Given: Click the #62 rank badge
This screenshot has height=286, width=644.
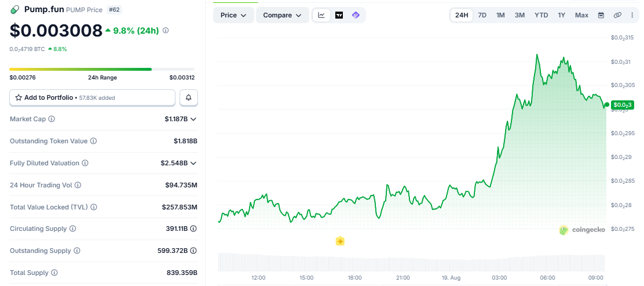Looking at the screenshot, I should click(114, 9).
